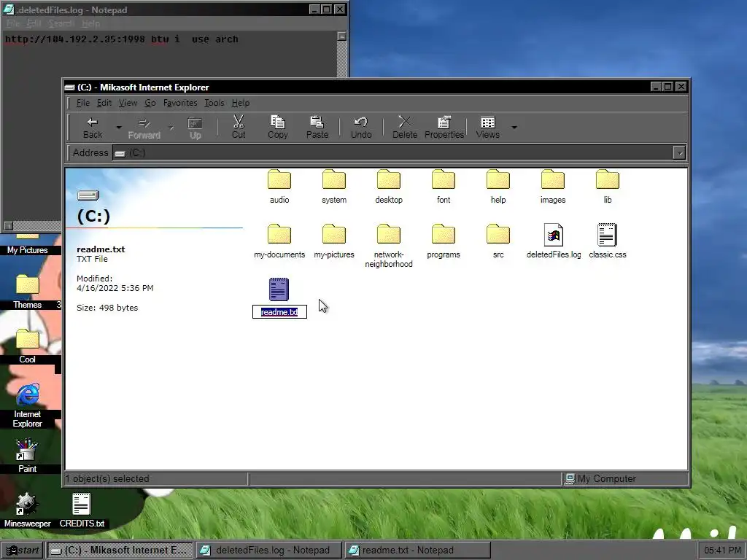Open the Tools menu

214,103
